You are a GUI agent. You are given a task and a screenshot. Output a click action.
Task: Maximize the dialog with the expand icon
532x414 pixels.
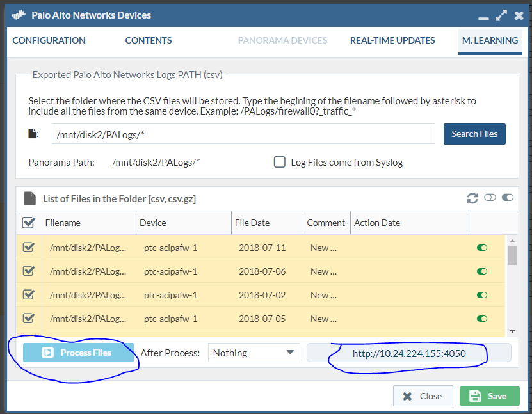(501, 15)
